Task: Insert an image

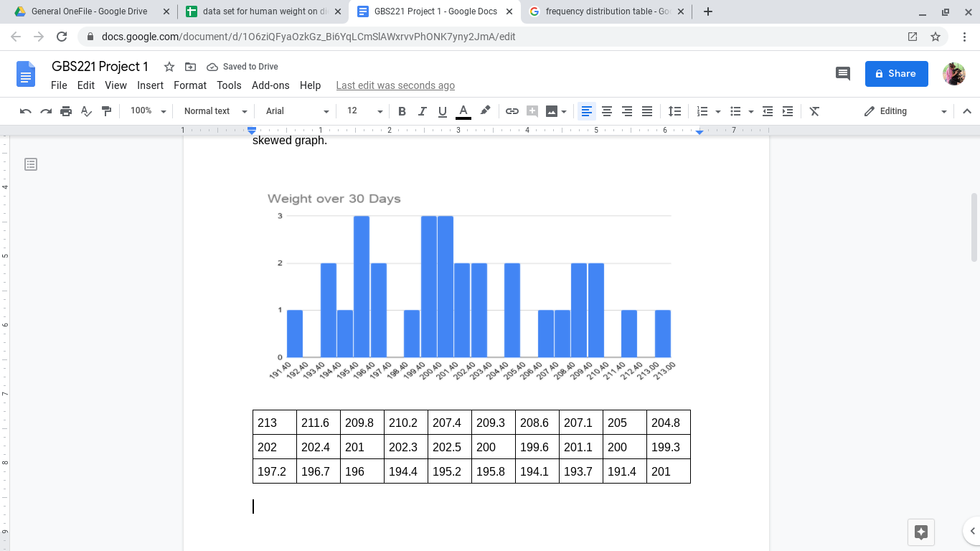Action: [551, 111]
